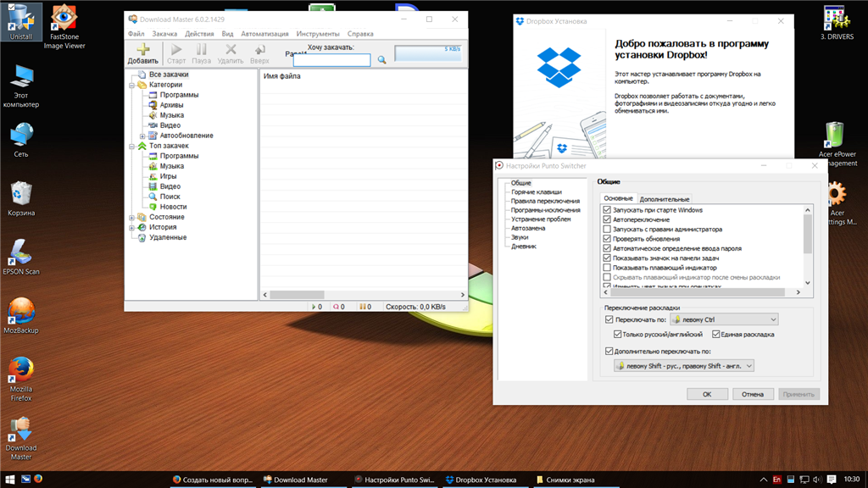Open the Закачка menu
The width and height of the screenshot is (868, 488).
(x=164, y=34)
